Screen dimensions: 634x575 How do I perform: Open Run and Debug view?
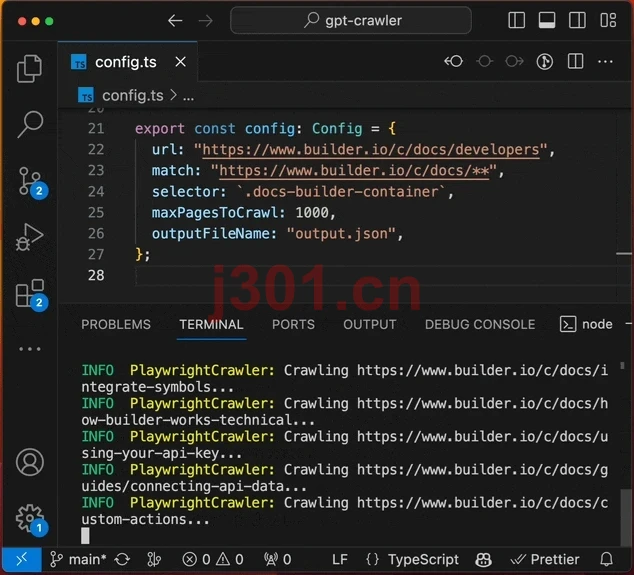tap(30, 237)
